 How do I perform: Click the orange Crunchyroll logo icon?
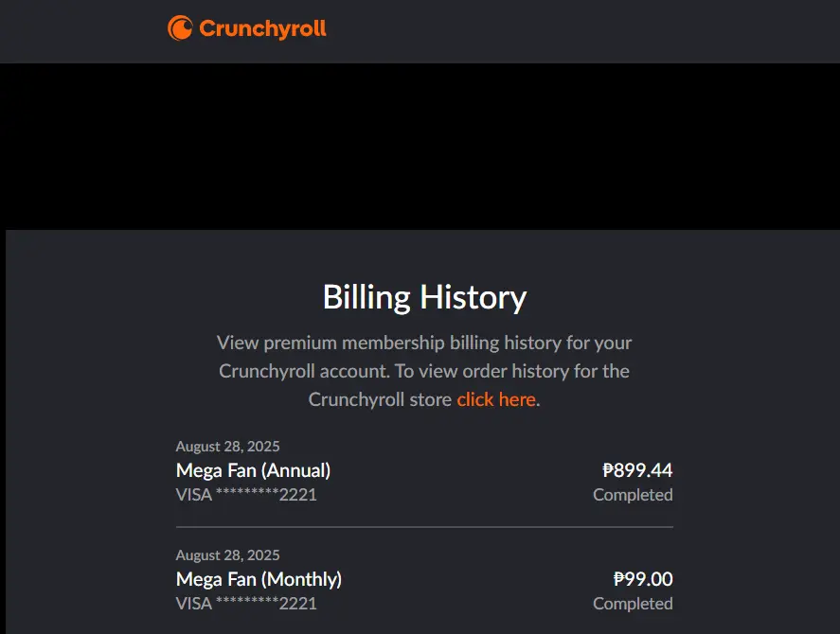tap(180, 27)
